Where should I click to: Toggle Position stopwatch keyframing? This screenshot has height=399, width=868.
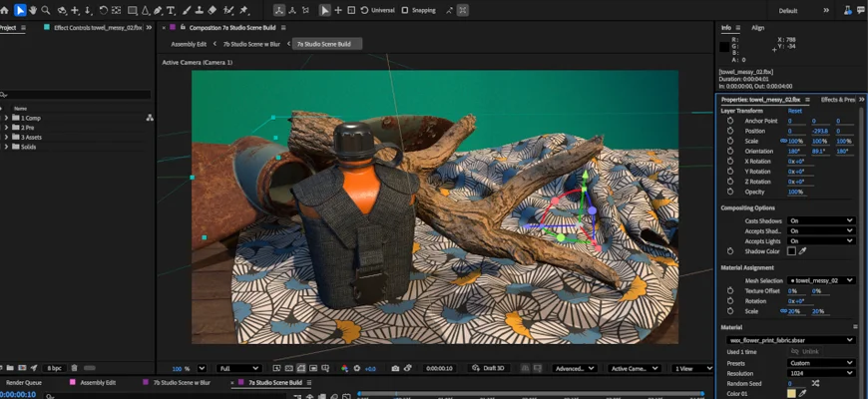point(730,131)
